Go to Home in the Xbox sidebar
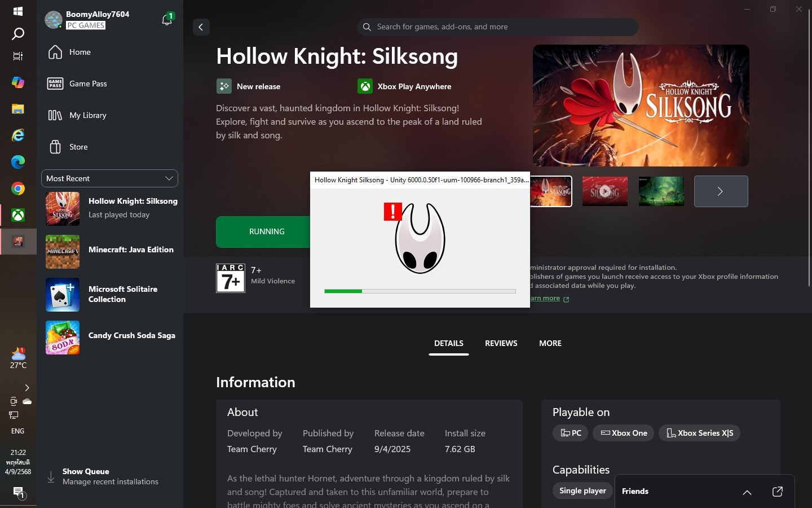This screenshot has width=812, height=508. pos(110,52)
